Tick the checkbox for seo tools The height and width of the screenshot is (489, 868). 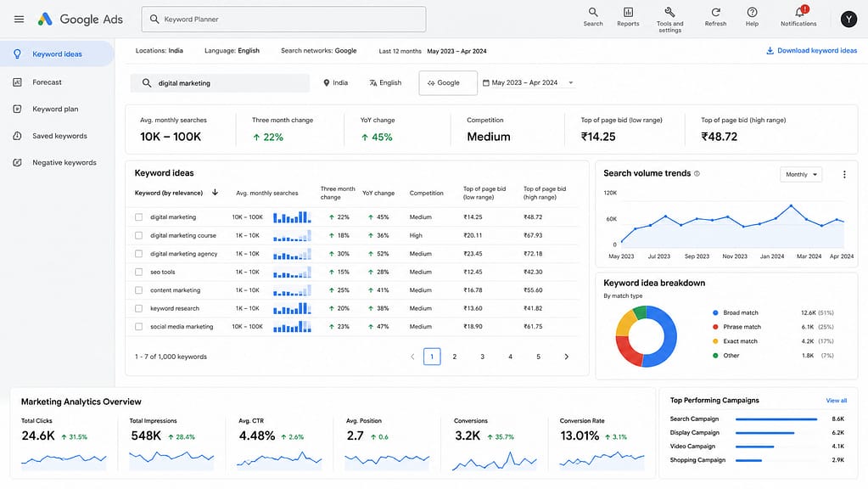[x=139, y=272]
